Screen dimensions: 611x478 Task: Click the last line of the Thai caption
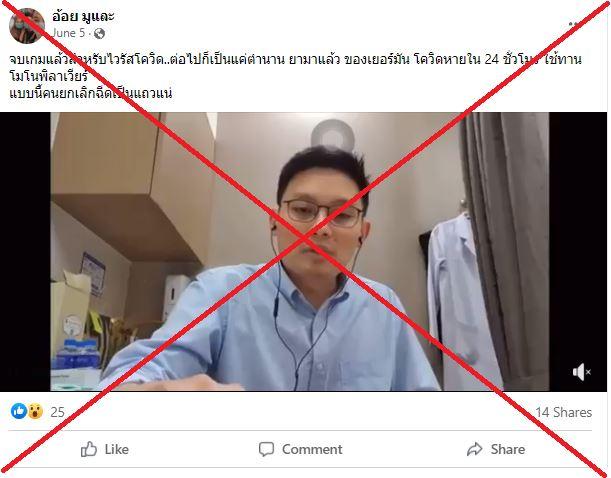(90, 93)
